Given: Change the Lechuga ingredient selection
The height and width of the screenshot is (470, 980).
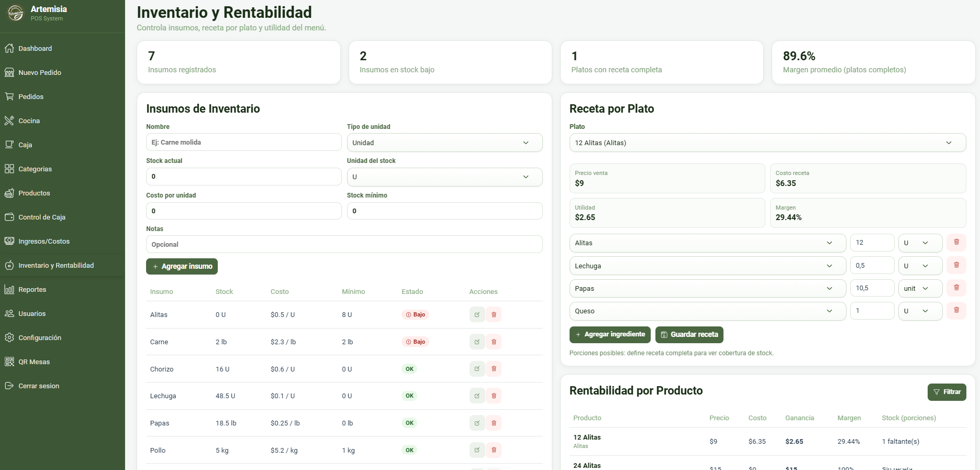Looking at the screenshot, I should click(707, 266).
